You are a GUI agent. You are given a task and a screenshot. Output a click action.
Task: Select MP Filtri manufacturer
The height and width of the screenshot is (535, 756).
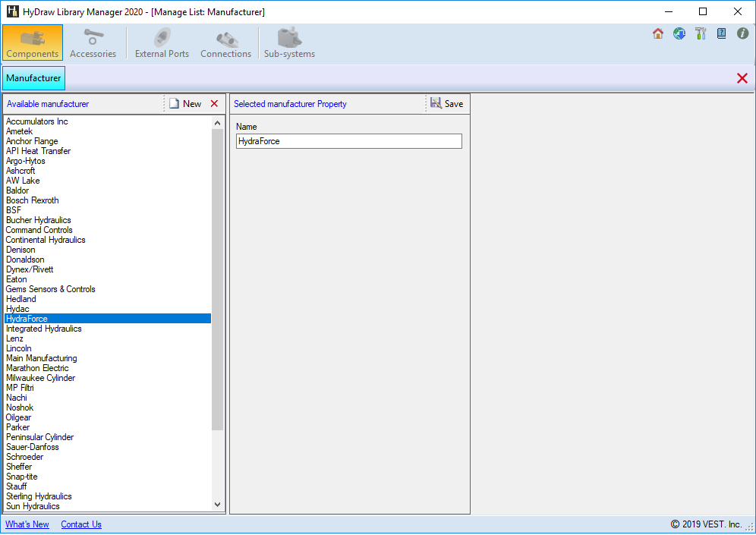(108, 388)
